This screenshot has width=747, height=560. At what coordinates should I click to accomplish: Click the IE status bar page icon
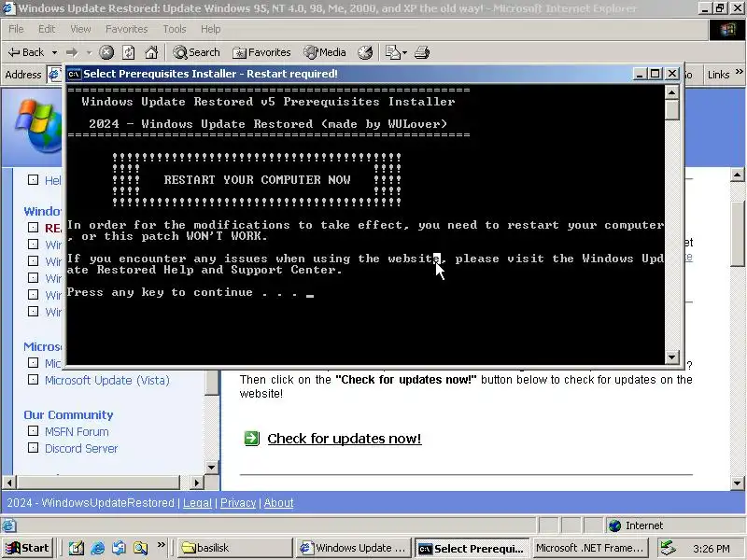[9, 525]
